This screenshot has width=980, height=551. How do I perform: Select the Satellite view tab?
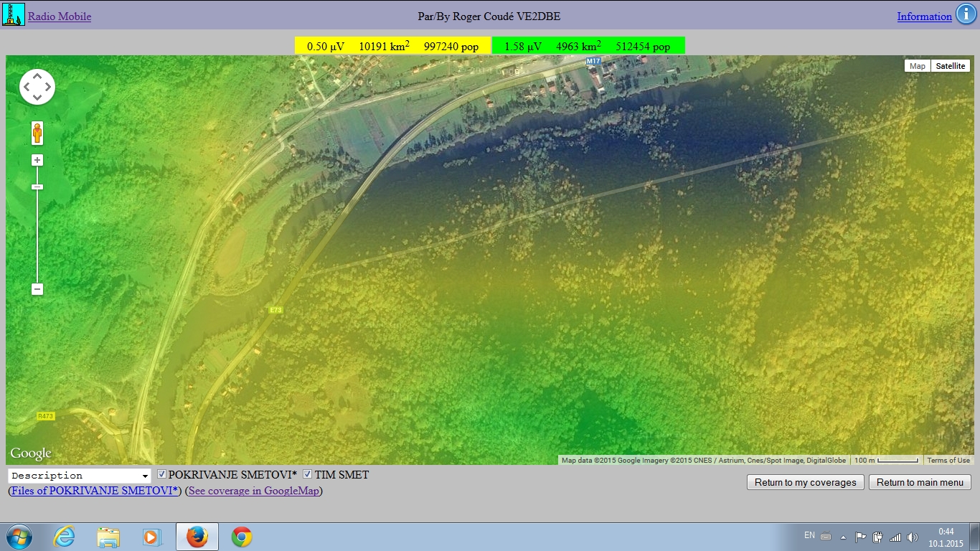pos(951,66)
